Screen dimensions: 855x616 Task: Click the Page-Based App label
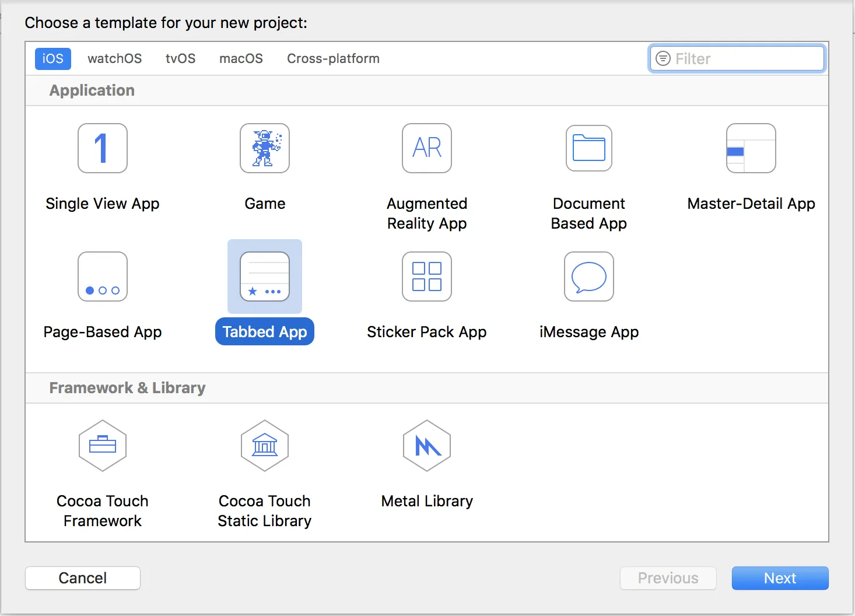103,332
